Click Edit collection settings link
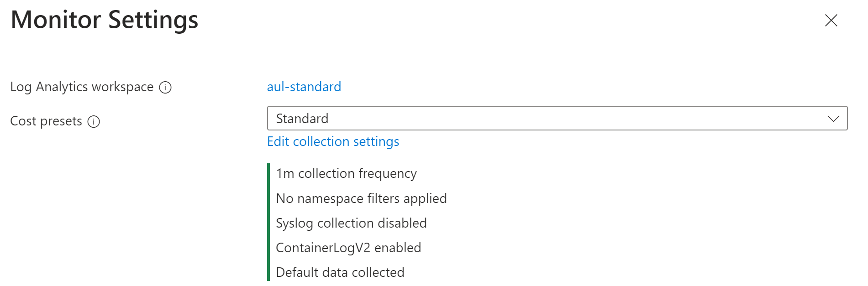The image size is (868, 286). 333,141
